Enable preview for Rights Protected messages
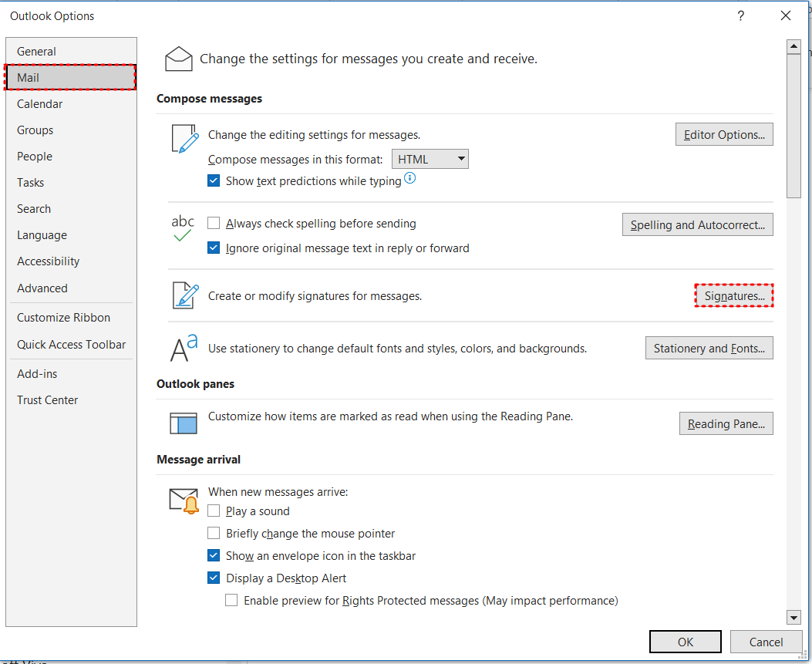This screenshot has width=812, height=664. pos(231,600)
